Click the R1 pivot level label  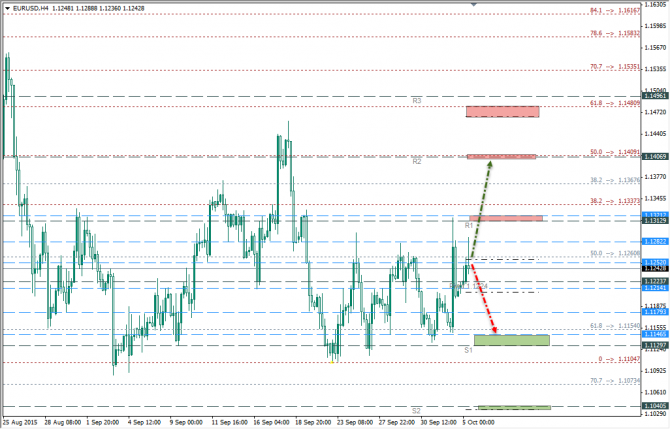coord(469,225)
